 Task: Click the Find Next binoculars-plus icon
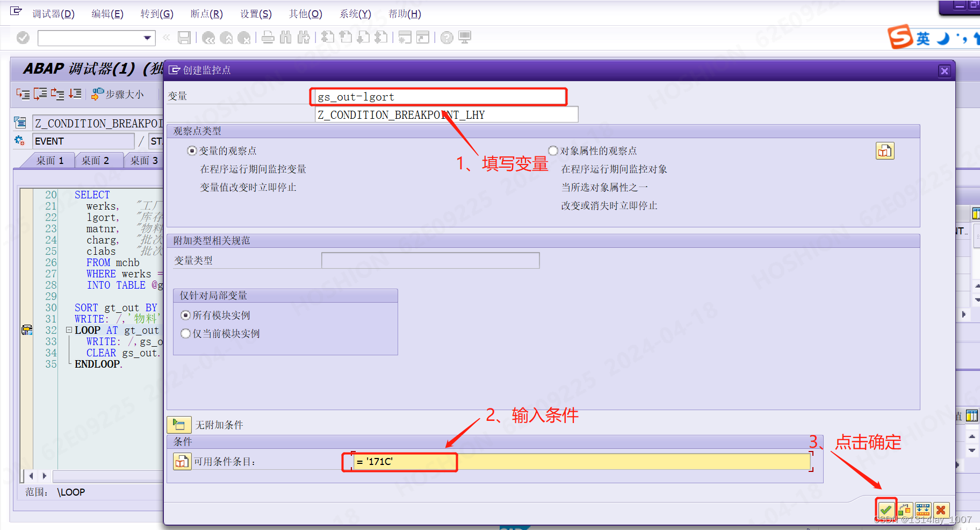(304, 37)
